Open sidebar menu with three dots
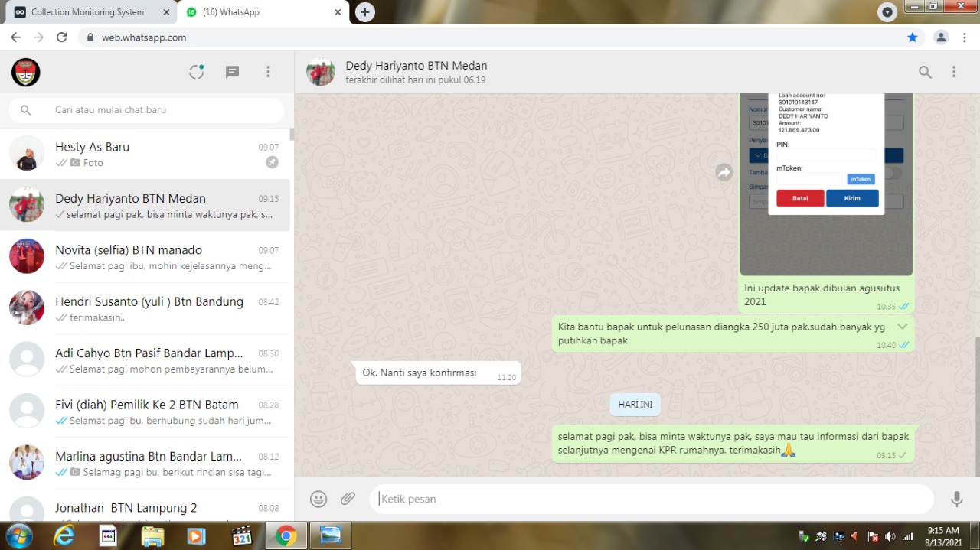 coord(268,72)
